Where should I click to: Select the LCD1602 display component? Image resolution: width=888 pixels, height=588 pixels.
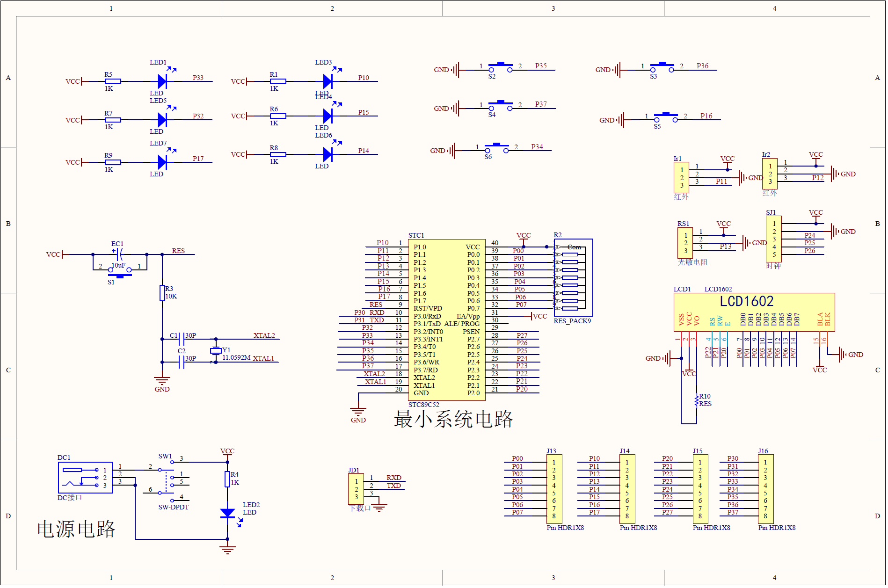[x=754, y=312]
